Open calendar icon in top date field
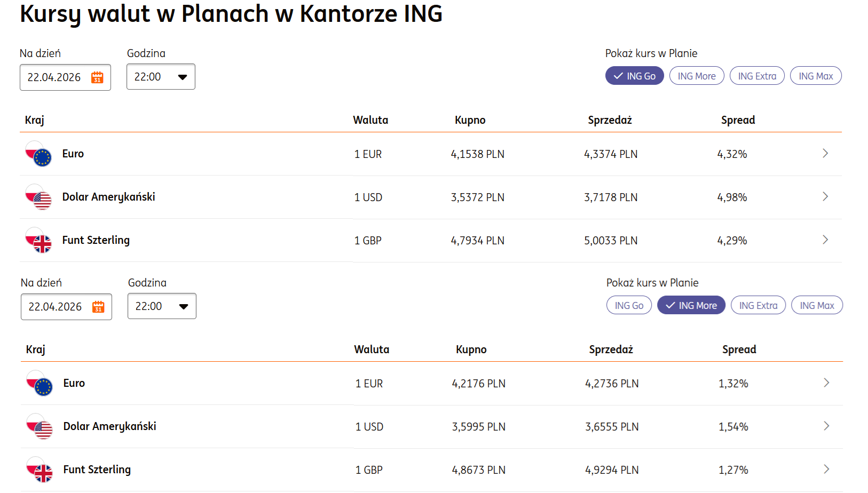 97,77
